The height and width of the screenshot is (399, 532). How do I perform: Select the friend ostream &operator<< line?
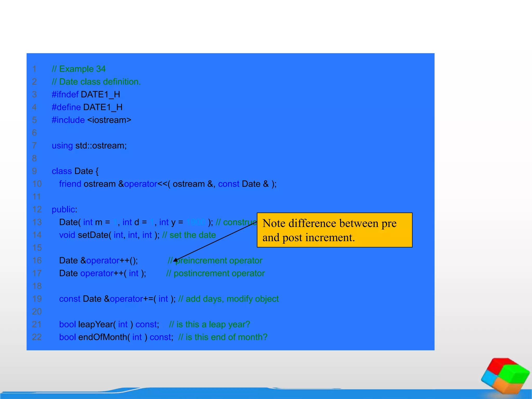(x=168, y=184)
